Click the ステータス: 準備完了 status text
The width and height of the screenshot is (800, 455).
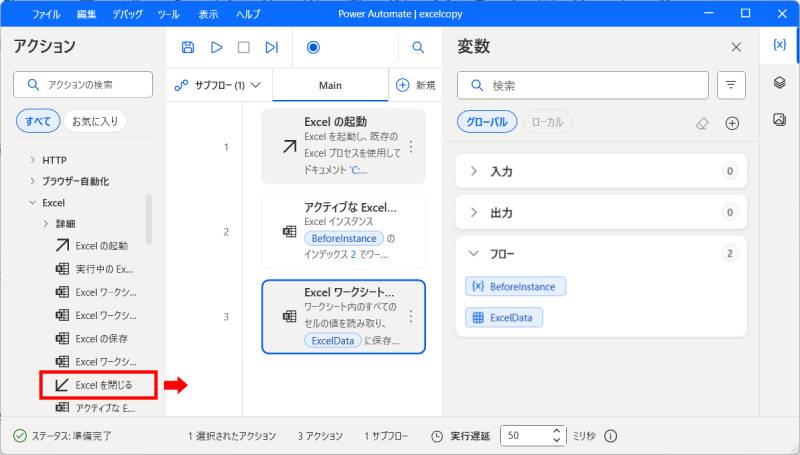pyautogui.click(x=71, y=436)
